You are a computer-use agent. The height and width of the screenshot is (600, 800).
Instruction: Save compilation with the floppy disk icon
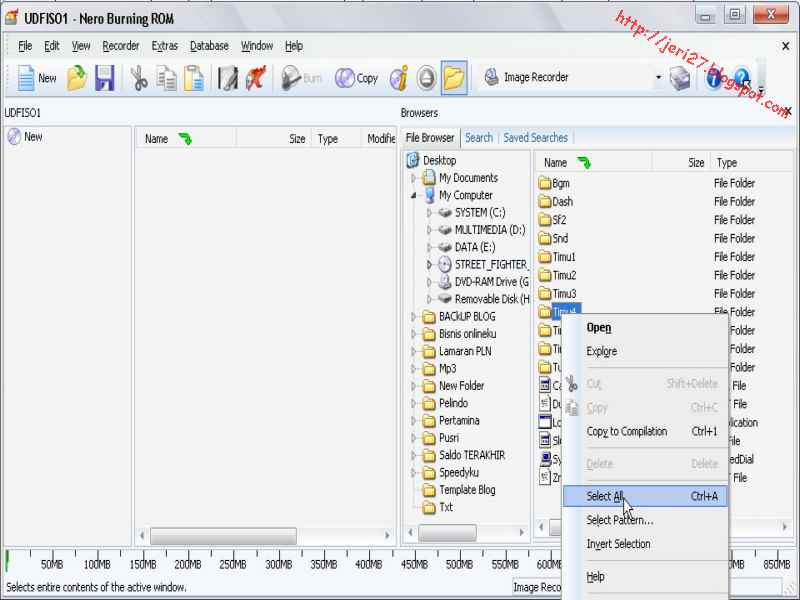(105, 78)
